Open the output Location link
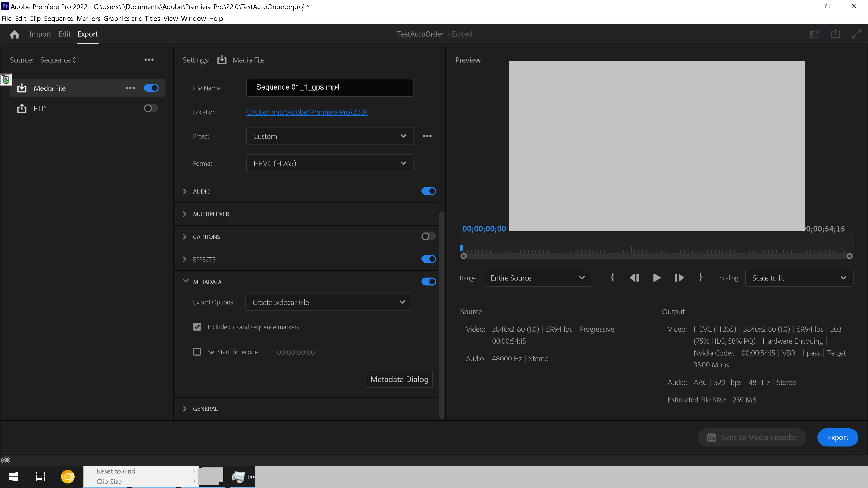The image size is (868, 488). pos(306,112)
